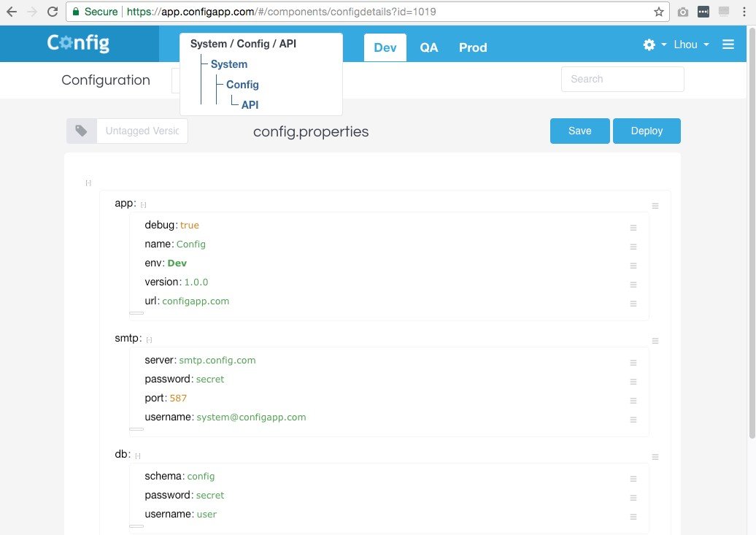Save the configuration

(579, 131)
